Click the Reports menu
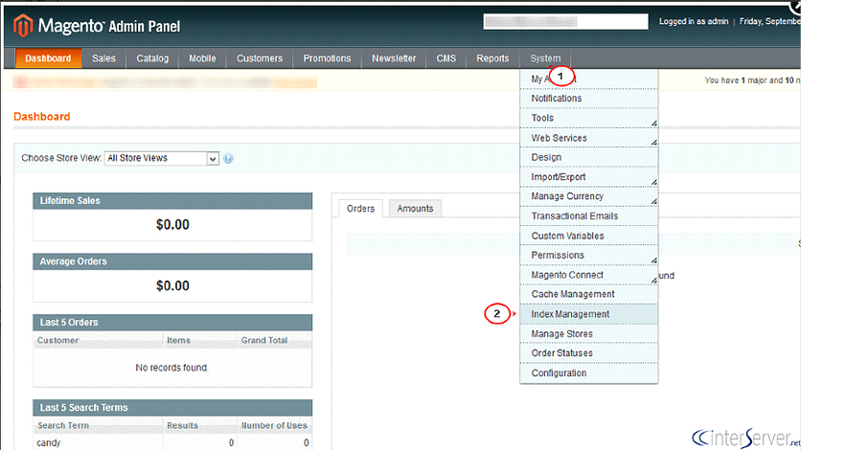 point(492,58)
